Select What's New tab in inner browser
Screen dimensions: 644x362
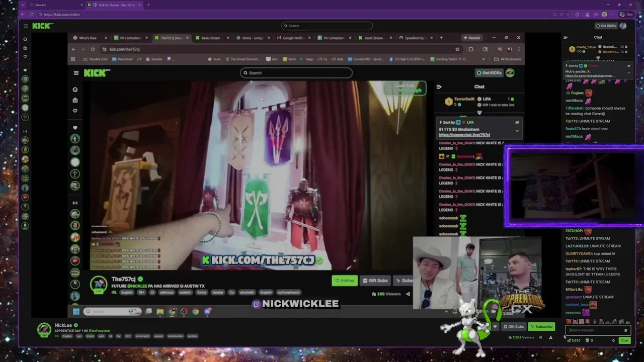click(90, 38)
